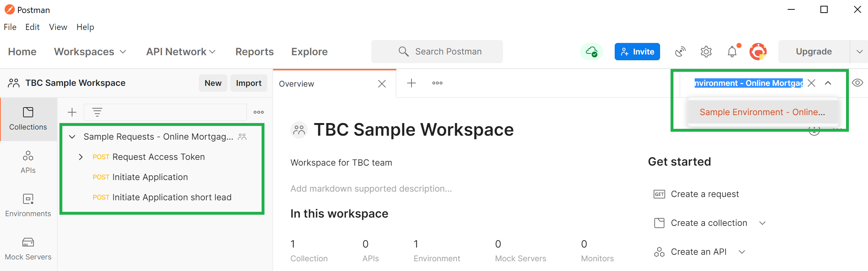Image resolution: width=868 pixels, height=271 pixels.
Task: Select Sample Environment - Online option
Action: point(762,112)
